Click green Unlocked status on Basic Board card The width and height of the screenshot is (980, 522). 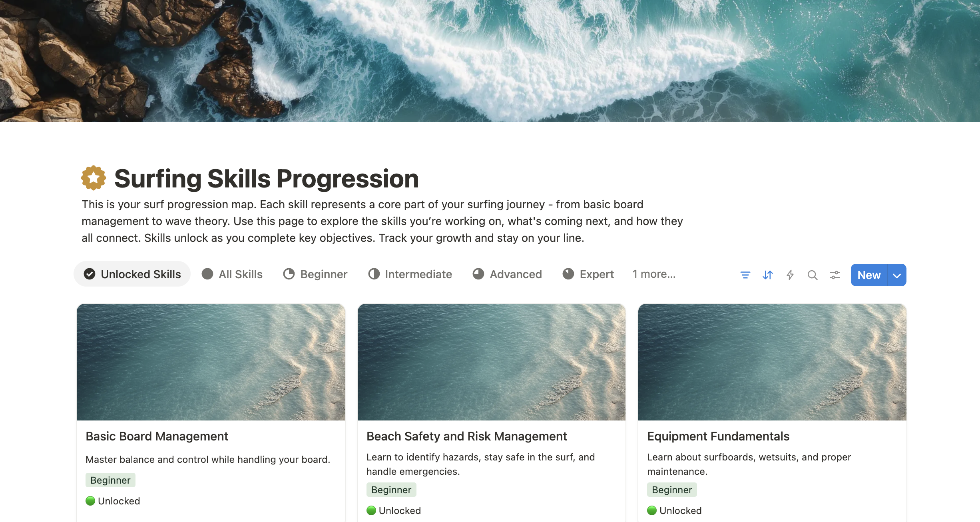[x=113, y=501]
